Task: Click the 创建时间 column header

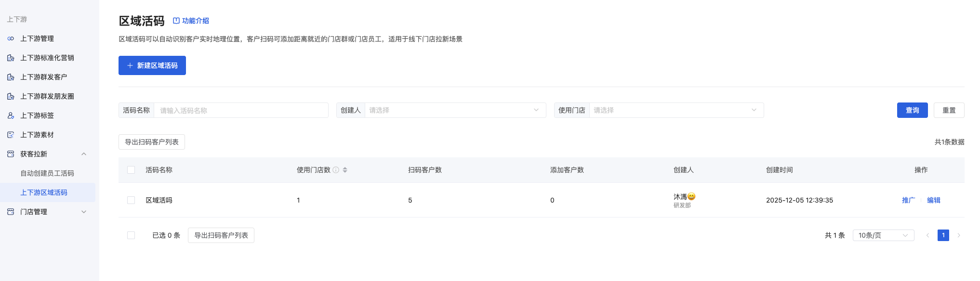Action: coord(780,170)
